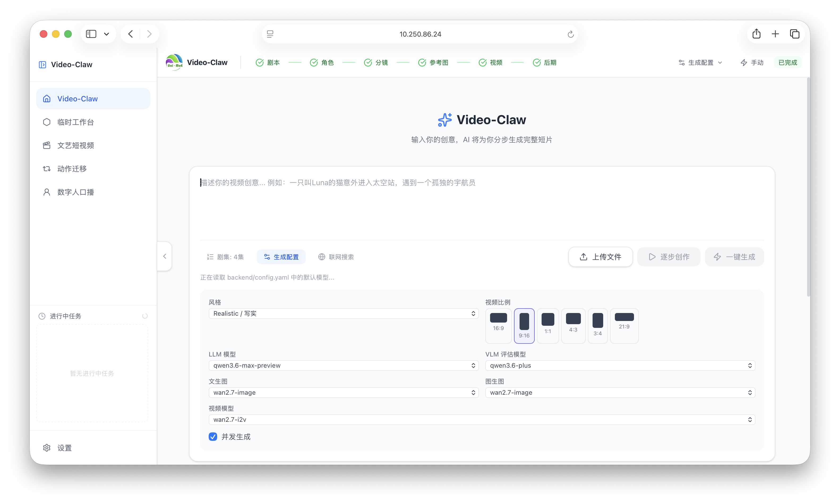
Task: Open the VLM 评估模型 qwen3.6-plus dropdown
Action: (x=620, y=366)
